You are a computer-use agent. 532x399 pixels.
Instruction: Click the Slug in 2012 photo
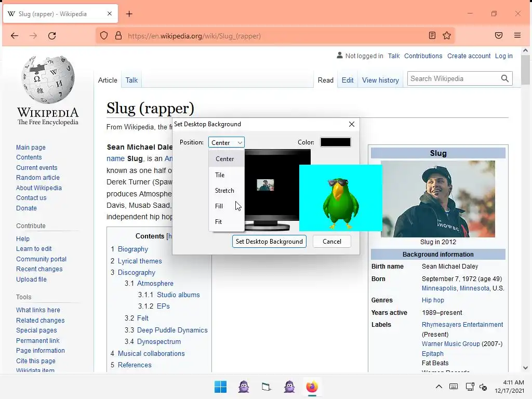[438, 199]
